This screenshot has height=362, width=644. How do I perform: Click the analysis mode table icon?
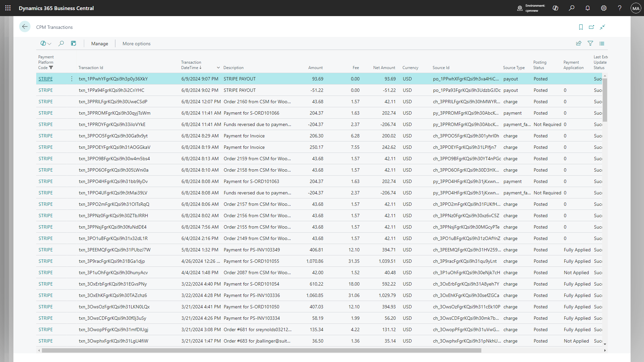click(73, 44)
